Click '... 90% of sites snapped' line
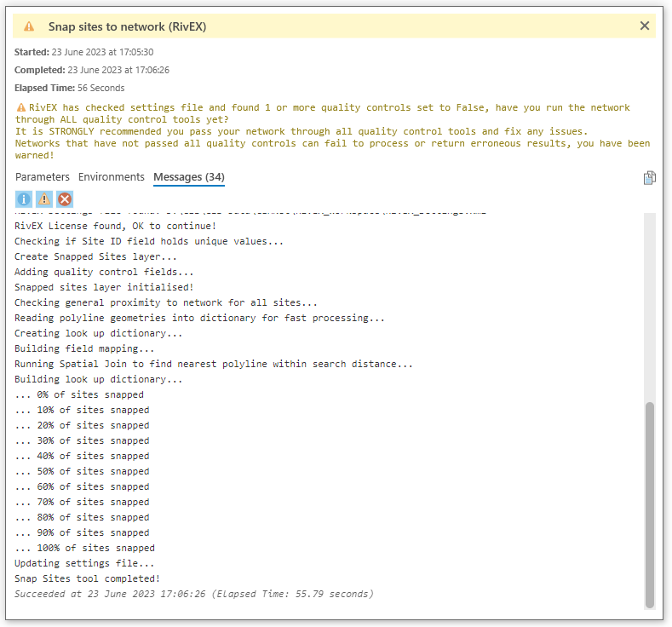This screenshot has width=672, height=627. pos(82,532)
